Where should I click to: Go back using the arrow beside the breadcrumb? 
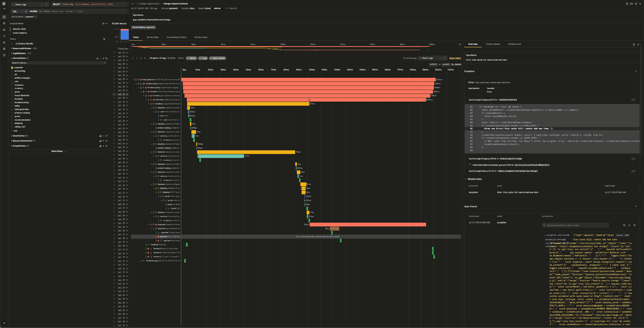[x=133, y=4]
